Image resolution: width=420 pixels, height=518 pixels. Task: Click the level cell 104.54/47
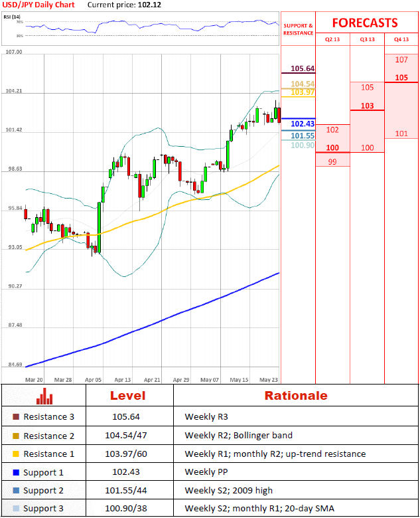point(126,436)
